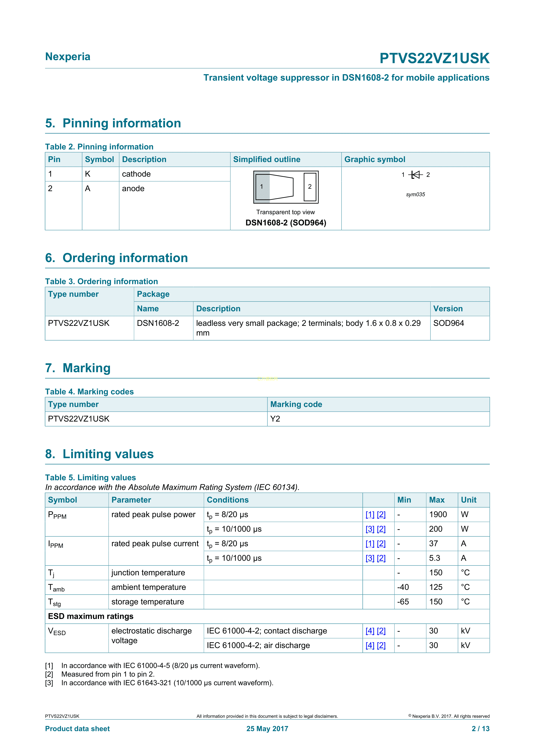Click pin 2 pad in simplified outline
Image resolution: width=535 pixels, height=756 pixels.
pyautogui.click(x=310, y=187)
